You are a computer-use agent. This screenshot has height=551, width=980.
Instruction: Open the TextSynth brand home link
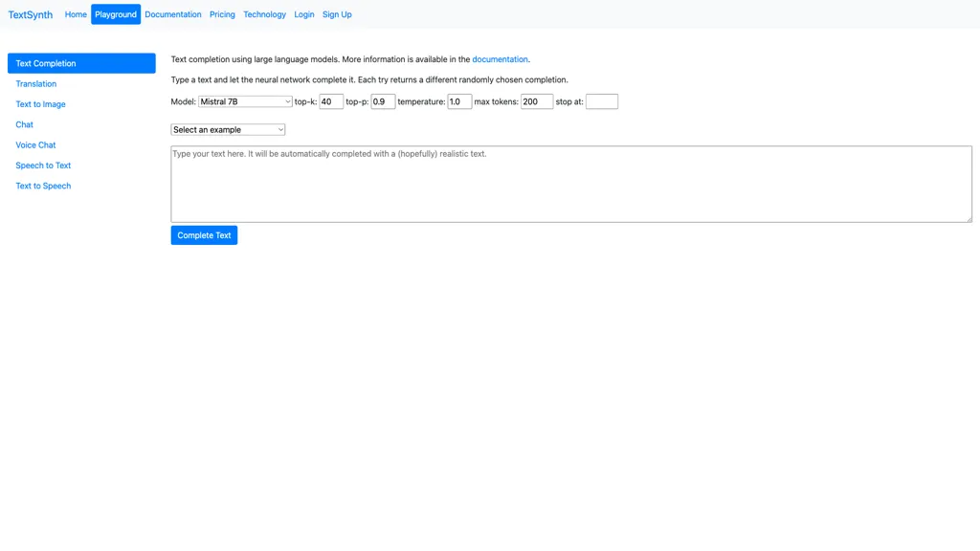(30, 14)
